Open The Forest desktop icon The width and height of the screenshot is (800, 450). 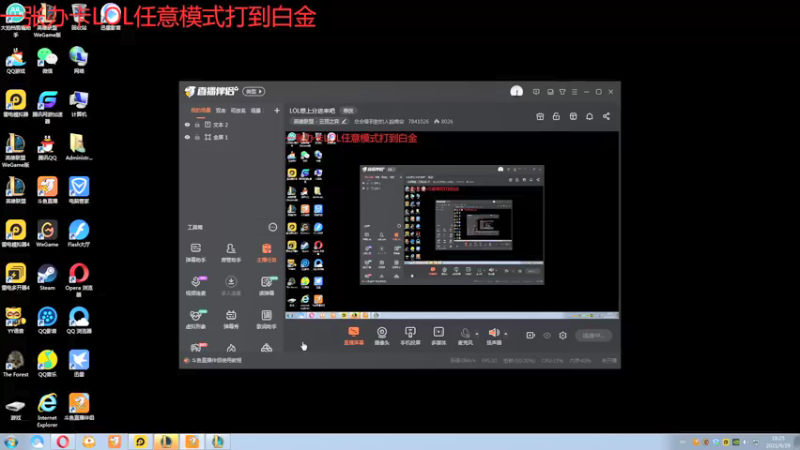click(x=15, y=364)
